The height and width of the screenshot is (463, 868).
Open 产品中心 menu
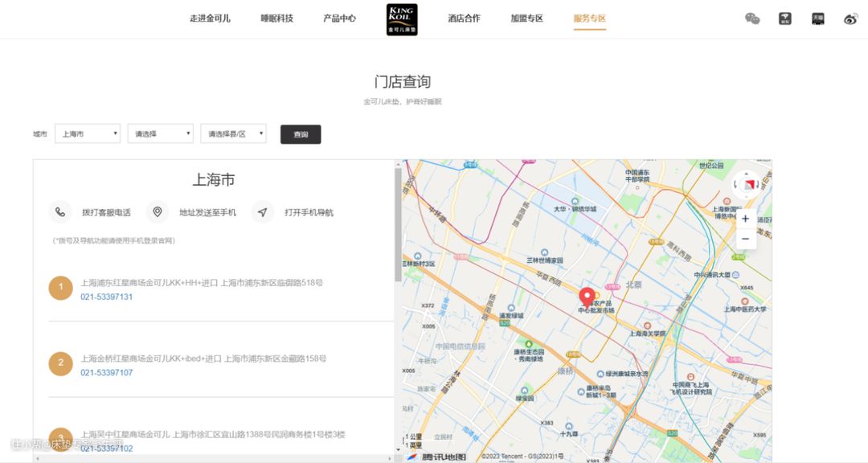tap(339, 18)
